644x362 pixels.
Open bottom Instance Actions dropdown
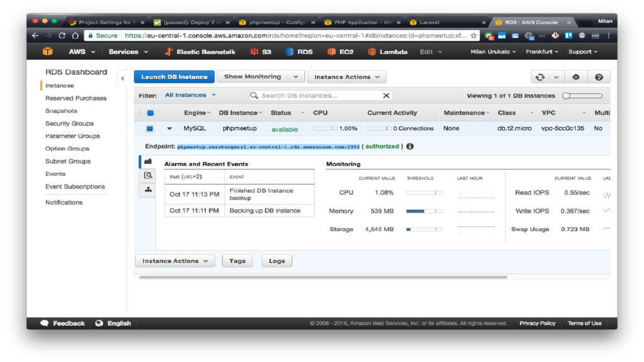click(175, 261)
